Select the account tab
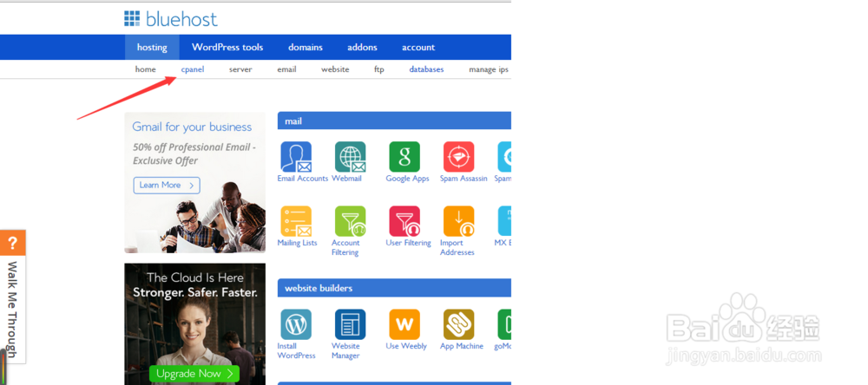The height and width of the screenshot is (385, 868). (418, 47)
